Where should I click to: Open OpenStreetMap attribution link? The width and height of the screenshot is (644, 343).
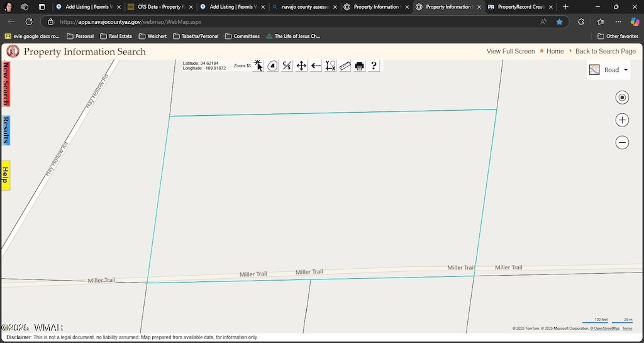pos(604,329)
